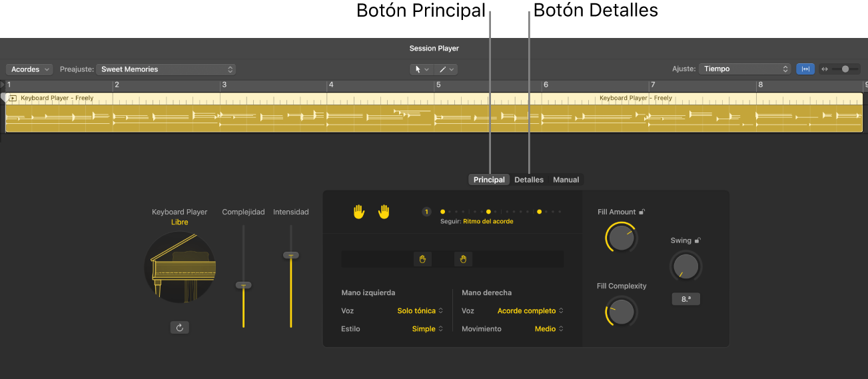Click the zoom slider in the toolbar
Viewport: 868px width, 379px height.
(x=844, y=69)
